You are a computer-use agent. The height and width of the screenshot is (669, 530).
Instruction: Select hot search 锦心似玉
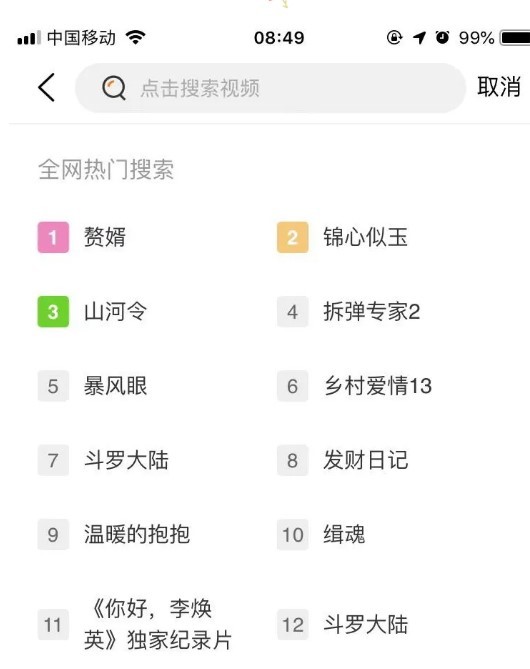click(x=365, y=237)
